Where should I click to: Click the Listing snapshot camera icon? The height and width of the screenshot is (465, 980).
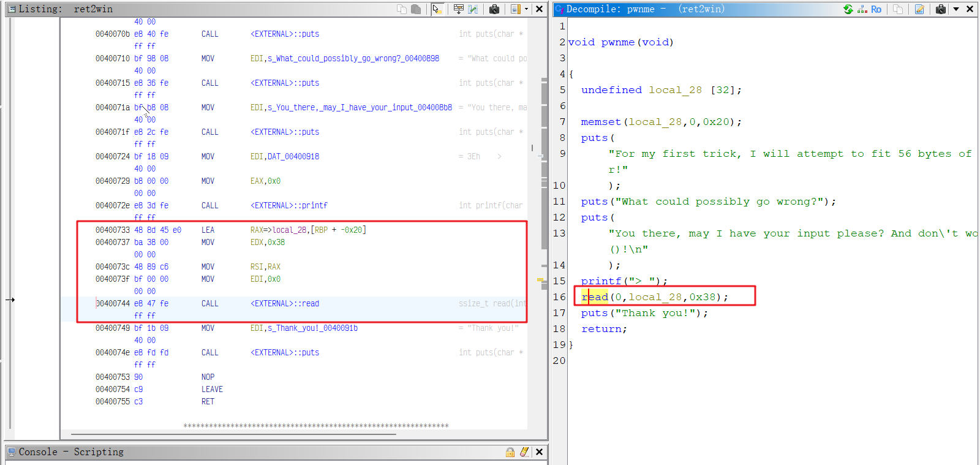(494, 9)
